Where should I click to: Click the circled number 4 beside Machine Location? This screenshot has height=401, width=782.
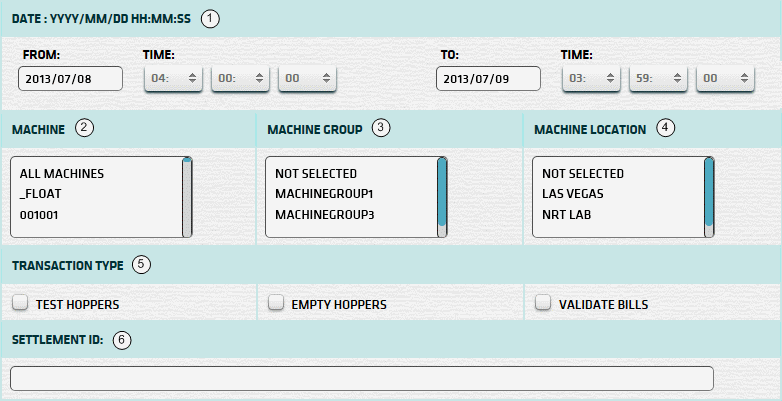tap(666, 128)
